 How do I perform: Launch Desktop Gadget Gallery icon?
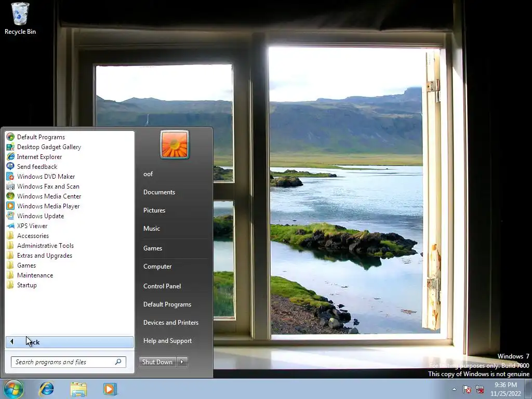10,147
